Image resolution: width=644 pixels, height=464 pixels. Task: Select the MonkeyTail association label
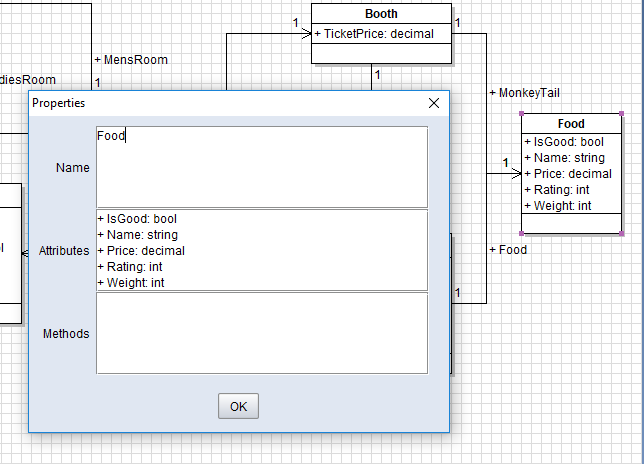coord(524,93)
